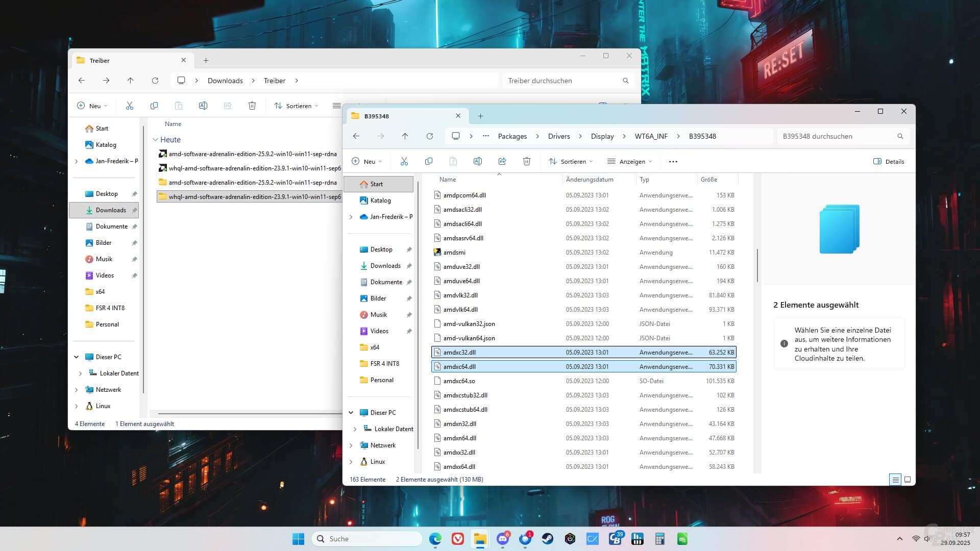Open the Anzeigen view dropdown
Viewport: 980px width, 551px height.
pos(629,161)
